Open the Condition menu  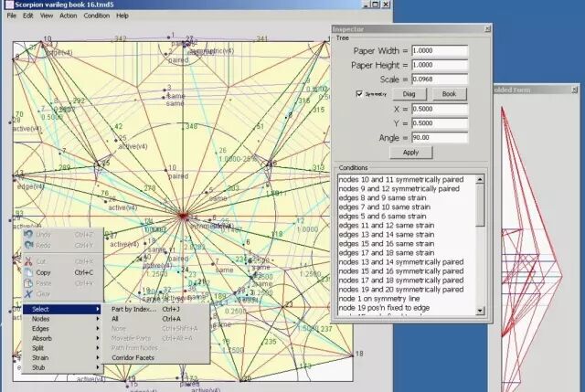[97, 16]
